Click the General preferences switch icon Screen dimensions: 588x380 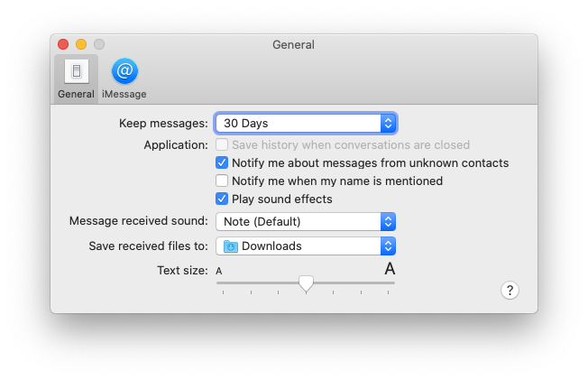[x=76, y=71]
